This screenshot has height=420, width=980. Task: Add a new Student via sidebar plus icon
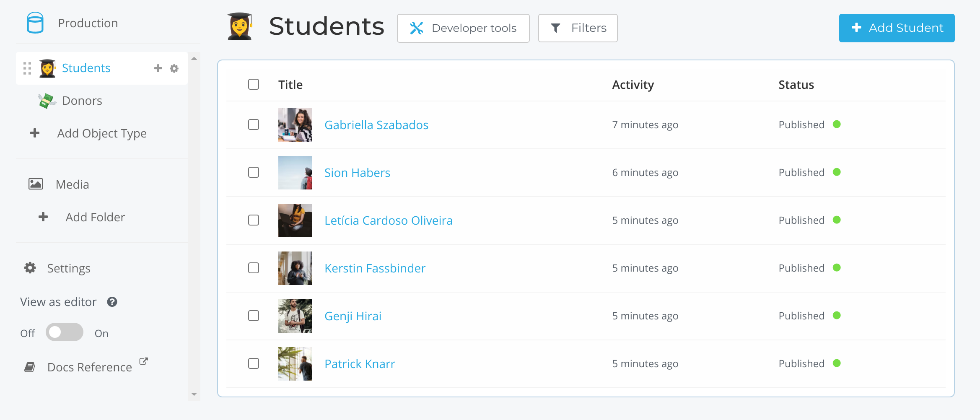pyautogui.click(x=158, y=68)
